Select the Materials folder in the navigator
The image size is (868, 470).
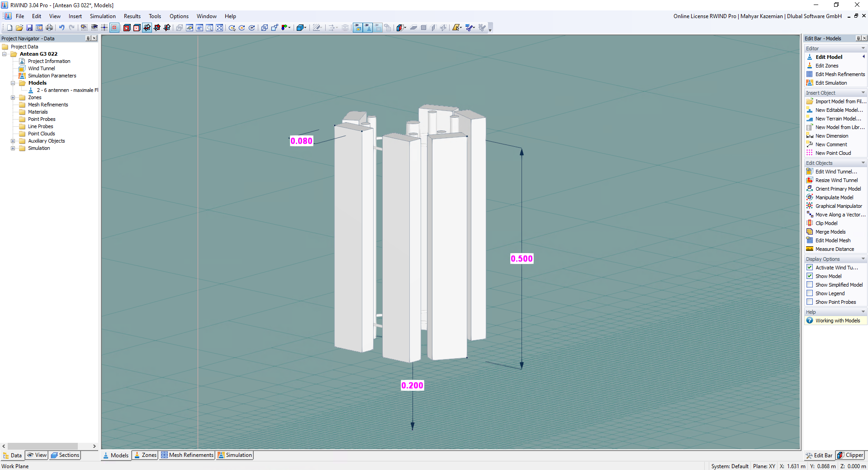pos(38,112)
